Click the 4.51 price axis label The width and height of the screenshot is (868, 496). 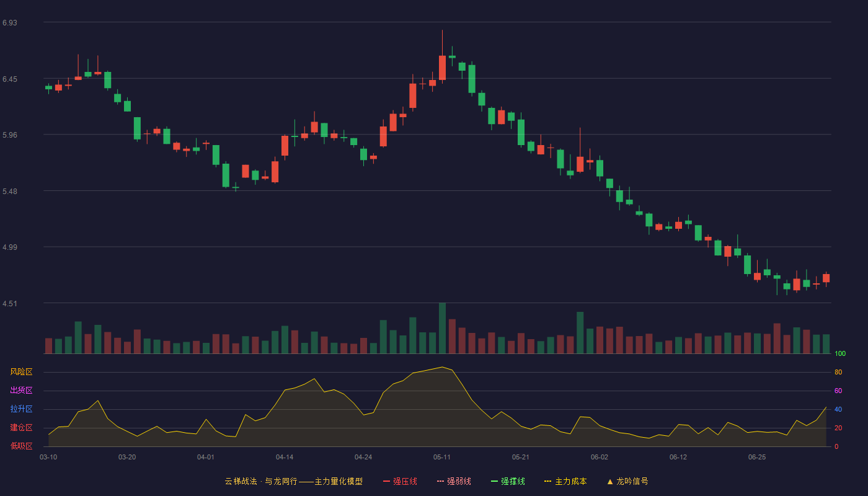pyautogui.click(x=10, y=304)
